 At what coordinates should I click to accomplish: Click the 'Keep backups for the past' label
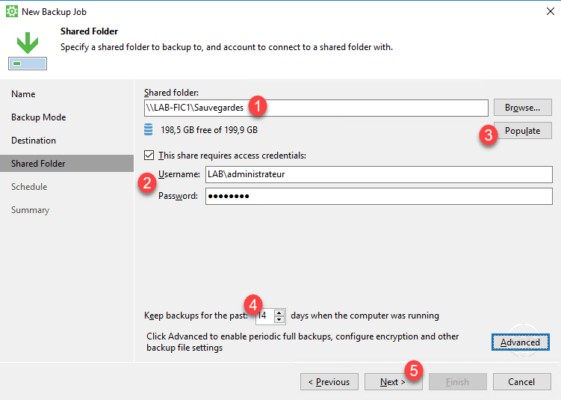click(x=196, y=316)
